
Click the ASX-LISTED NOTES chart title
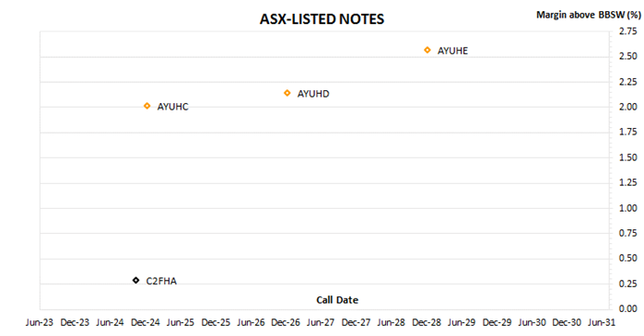click(322, 19)
